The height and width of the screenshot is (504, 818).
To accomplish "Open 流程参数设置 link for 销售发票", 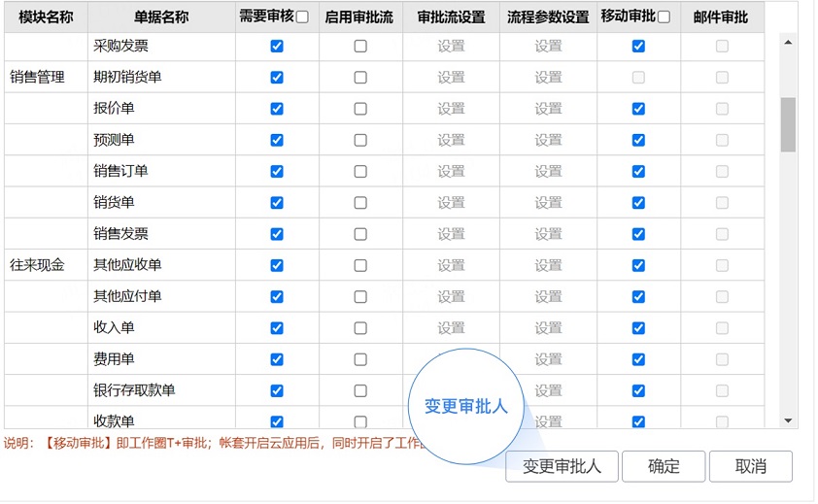I will 548,234.
